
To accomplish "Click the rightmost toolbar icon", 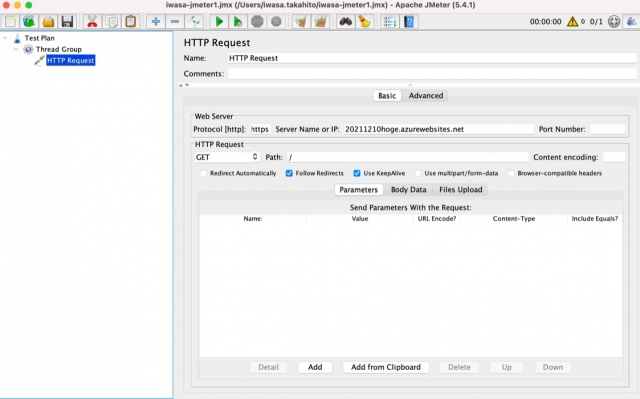I will tap(632, 21).
